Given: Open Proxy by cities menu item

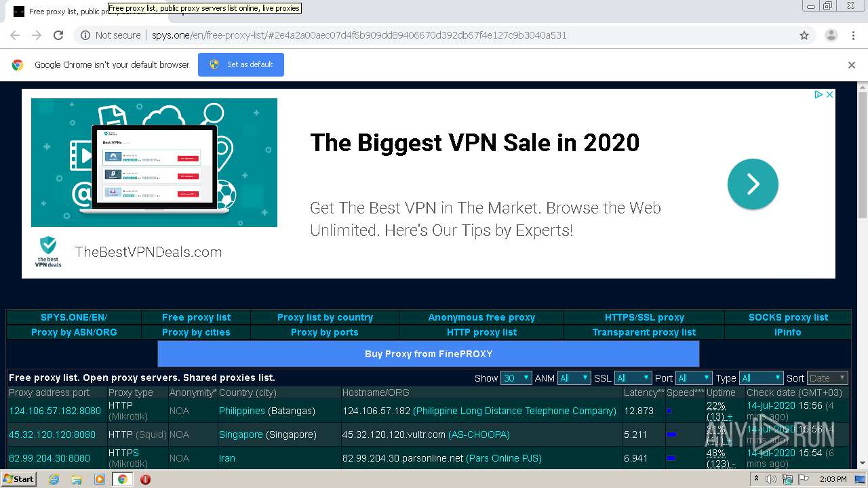Looking at the screenshot, I should pyautogui.click(x=196, y=332).
